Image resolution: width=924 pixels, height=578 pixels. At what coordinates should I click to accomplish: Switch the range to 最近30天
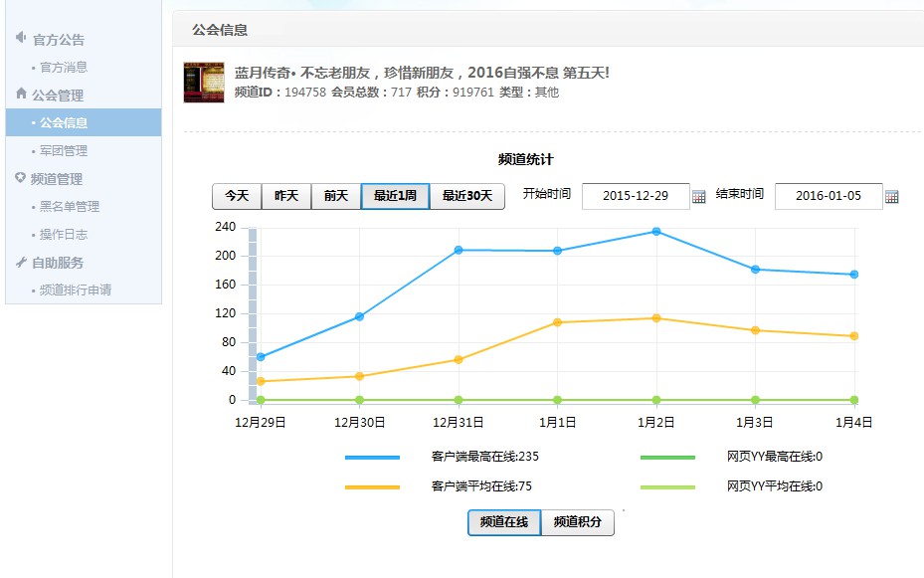click(x=467, y=196)
